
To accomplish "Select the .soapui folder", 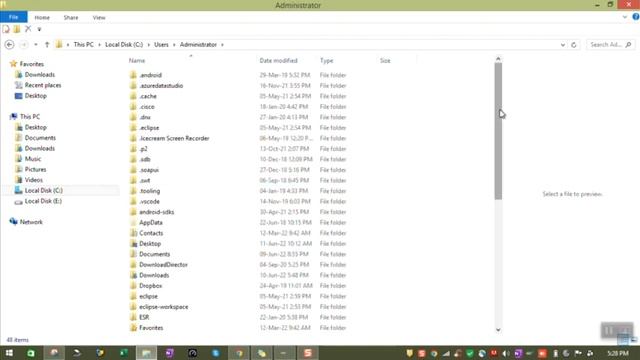I will pyautogui.click(x=149, y=170).
